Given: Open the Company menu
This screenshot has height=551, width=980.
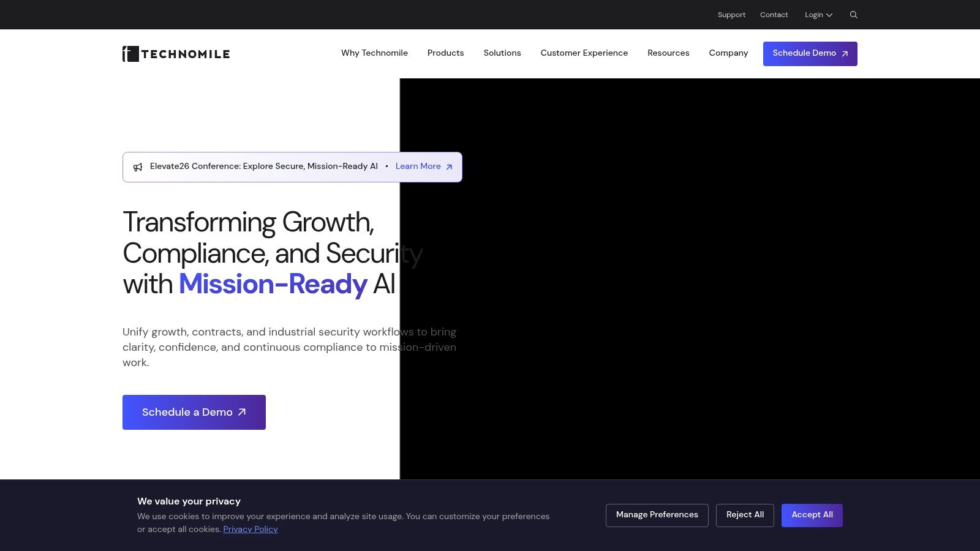Looking at the screenshot, I should click(x=728, y=53).
